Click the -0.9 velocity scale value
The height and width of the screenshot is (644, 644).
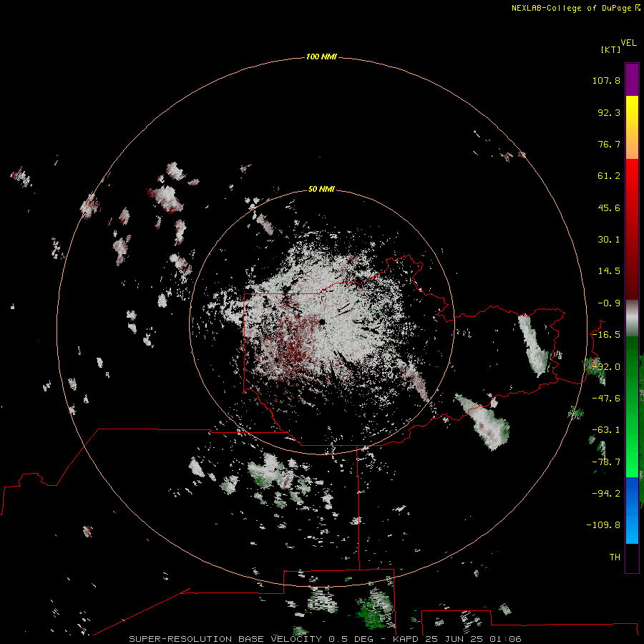click(609, 303)
